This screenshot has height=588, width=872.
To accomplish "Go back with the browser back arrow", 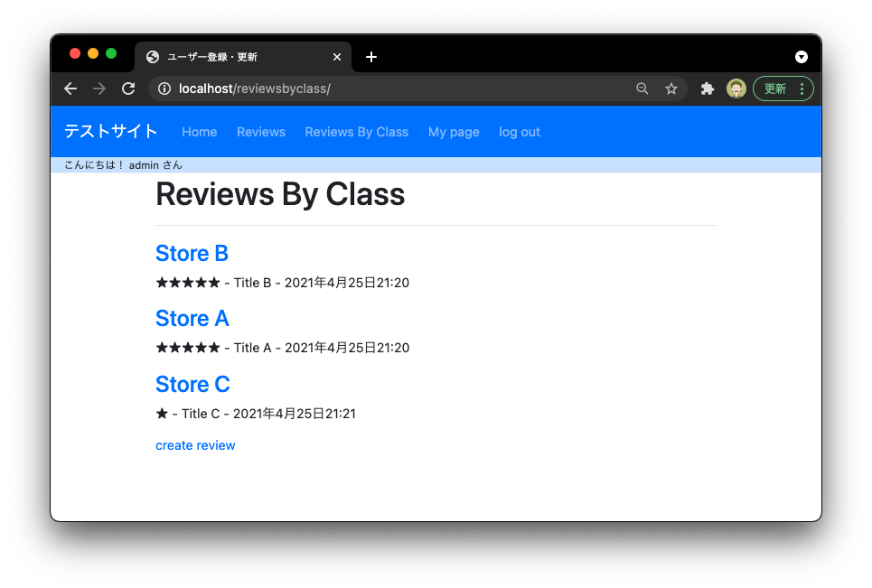I will coord(70,89).
